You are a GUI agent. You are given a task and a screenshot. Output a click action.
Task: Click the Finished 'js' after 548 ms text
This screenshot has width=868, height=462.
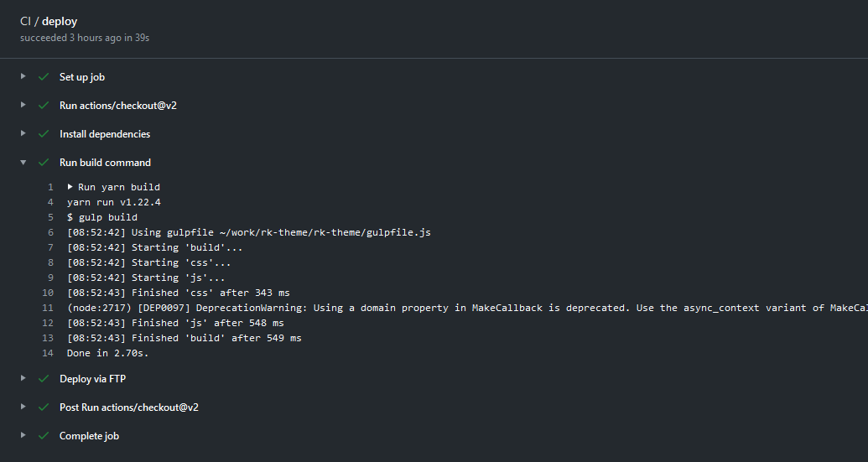pos(175,323)
